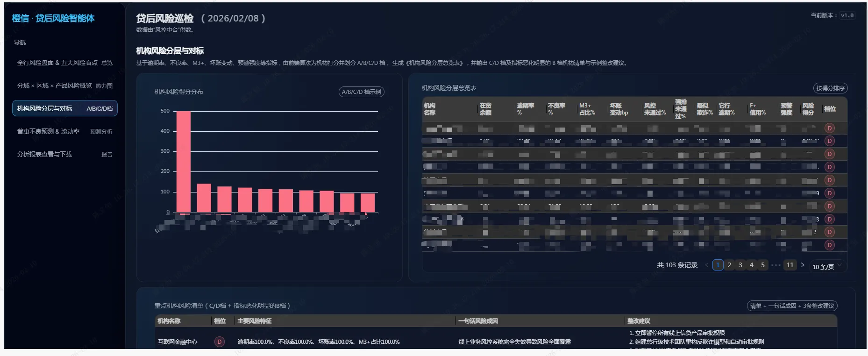
Task: Click the previous page arrow in pagination
Action: click(x=706, y=265)
